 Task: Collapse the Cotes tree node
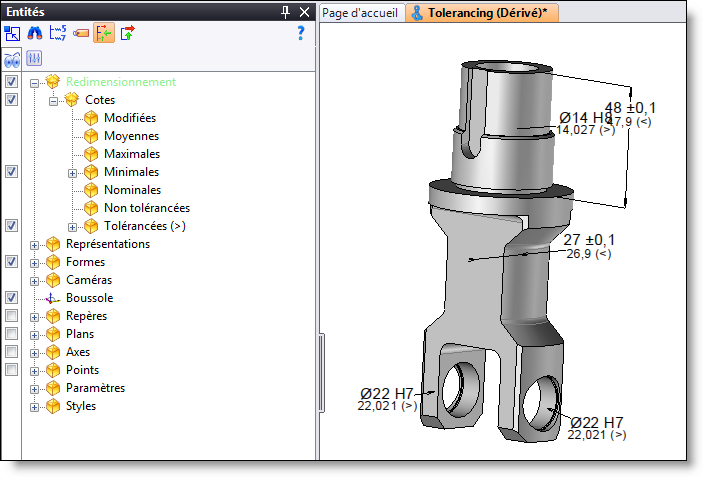(54, 100)
